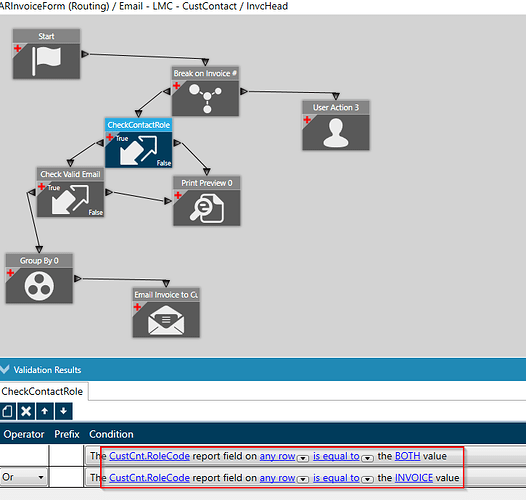Open the Or operator dropdown
This screenshot has width=526, height=500.
pyautogui.click(x=23, y=477)
